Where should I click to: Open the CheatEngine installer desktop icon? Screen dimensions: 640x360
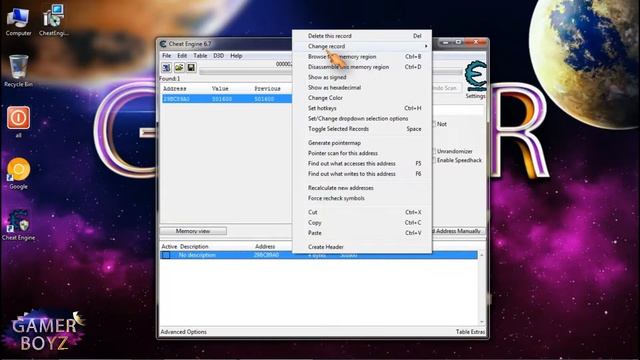pyautogui.click(x=53, y=20)
